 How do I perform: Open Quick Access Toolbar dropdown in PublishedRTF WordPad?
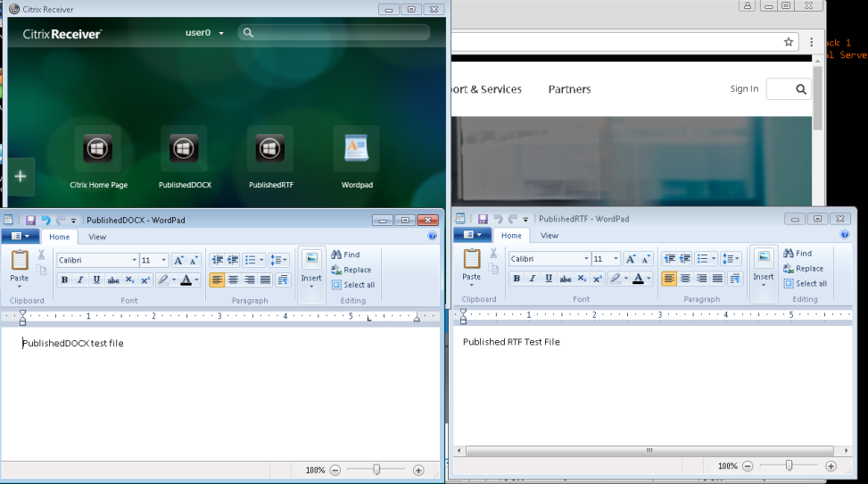coord(525,219)
